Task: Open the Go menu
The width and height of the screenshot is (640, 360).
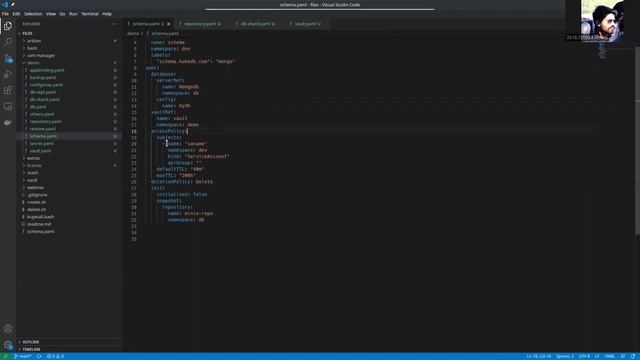Action: pos(62,14)
